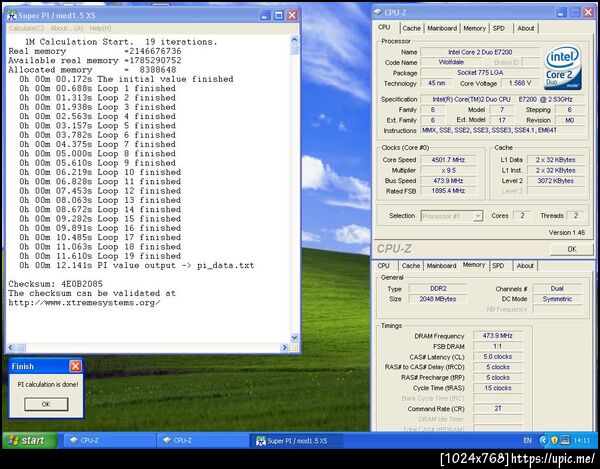Click scroll-right arrow in Super PI output
This screenshot has width=600, height=469.
[284, 347]
